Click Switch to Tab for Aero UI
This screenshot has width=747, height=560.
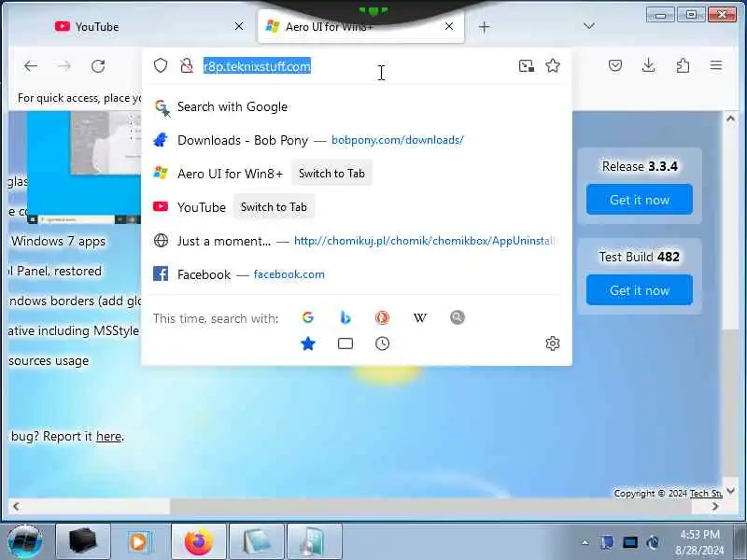[x=331, y=174]
